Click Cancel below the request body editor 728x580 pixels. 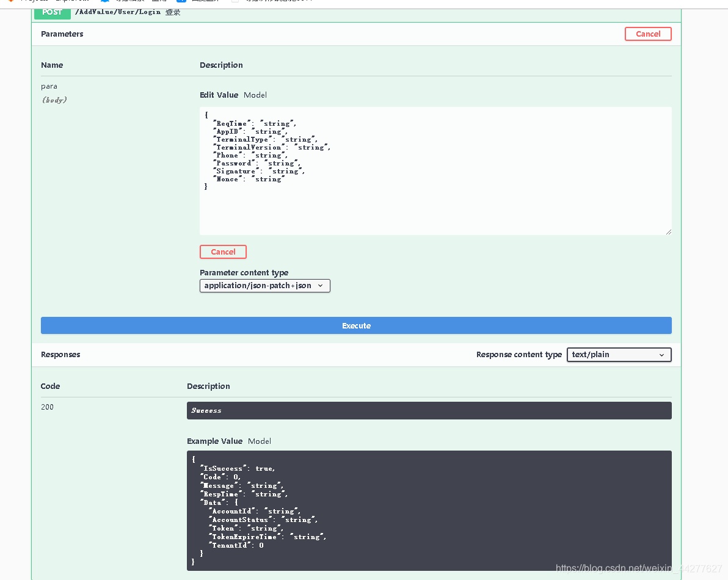click(x=223, y=252)
